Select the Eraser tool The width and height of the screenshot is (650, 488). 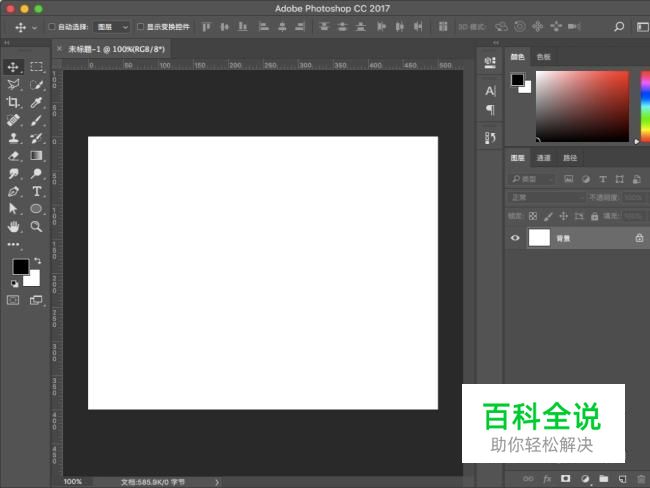(14, 156)
